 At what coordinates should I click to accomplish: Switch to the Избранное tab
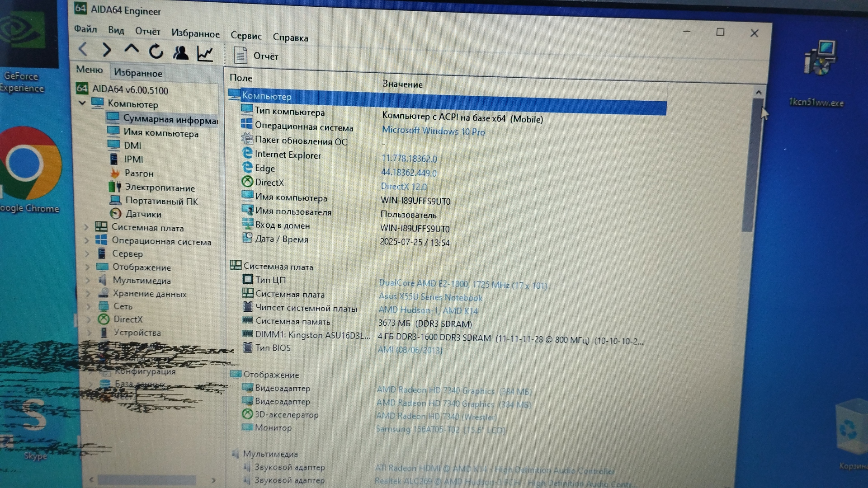click(x=138, y=73)
